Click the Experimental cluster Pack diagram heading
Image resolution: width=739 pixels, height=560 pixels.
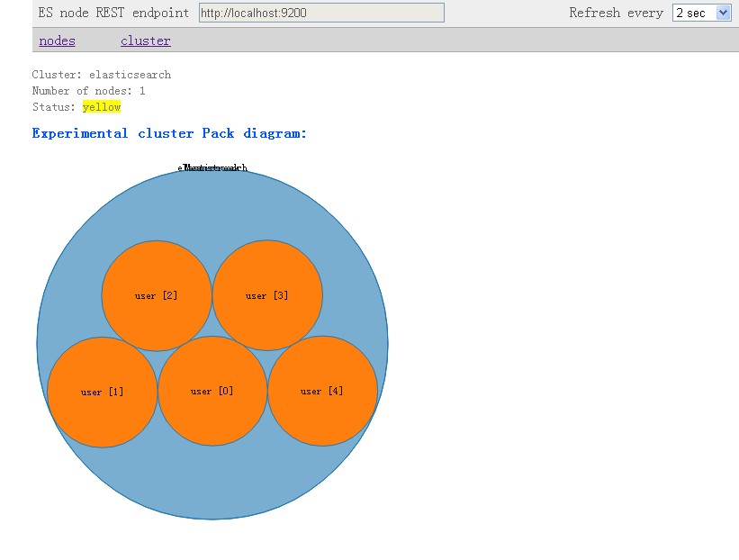(x=169, y=133)
